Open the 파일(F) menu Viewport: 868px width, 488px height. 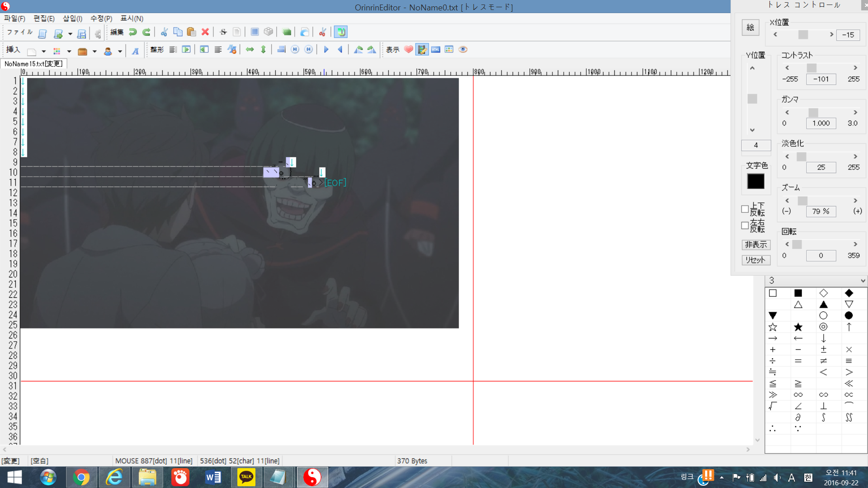click(14, 19)
